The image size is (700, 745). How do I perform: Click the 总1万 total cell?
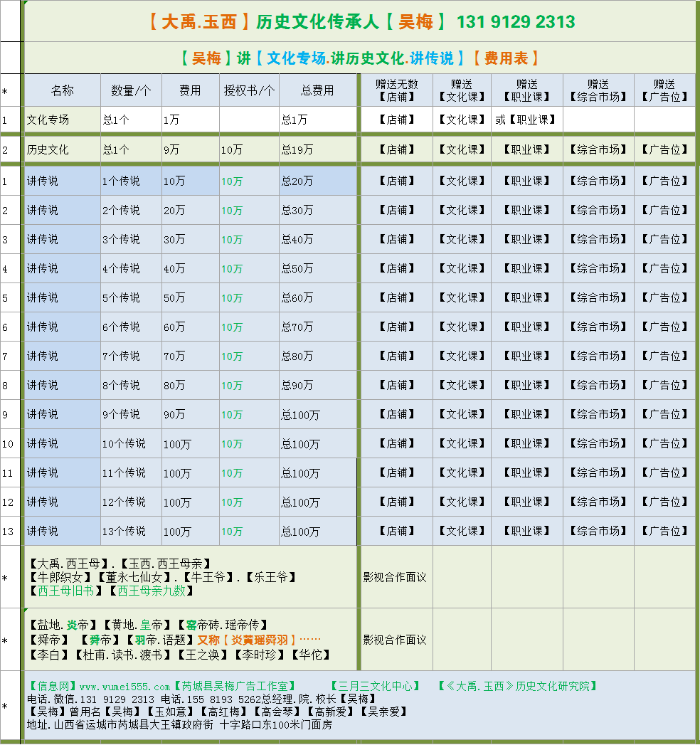[x=318, y=120]
